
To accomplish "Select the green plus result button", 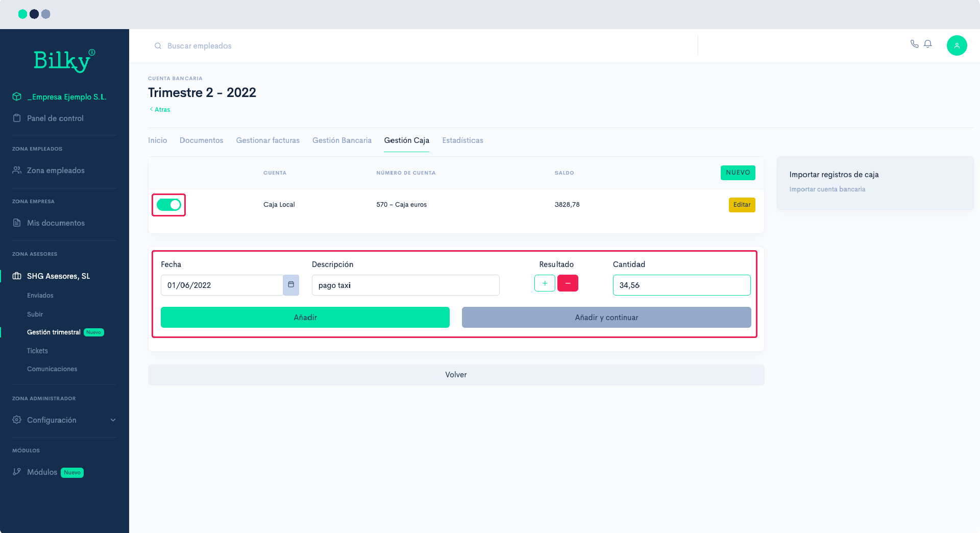I will pyautogui.click(x=545, y=283).
